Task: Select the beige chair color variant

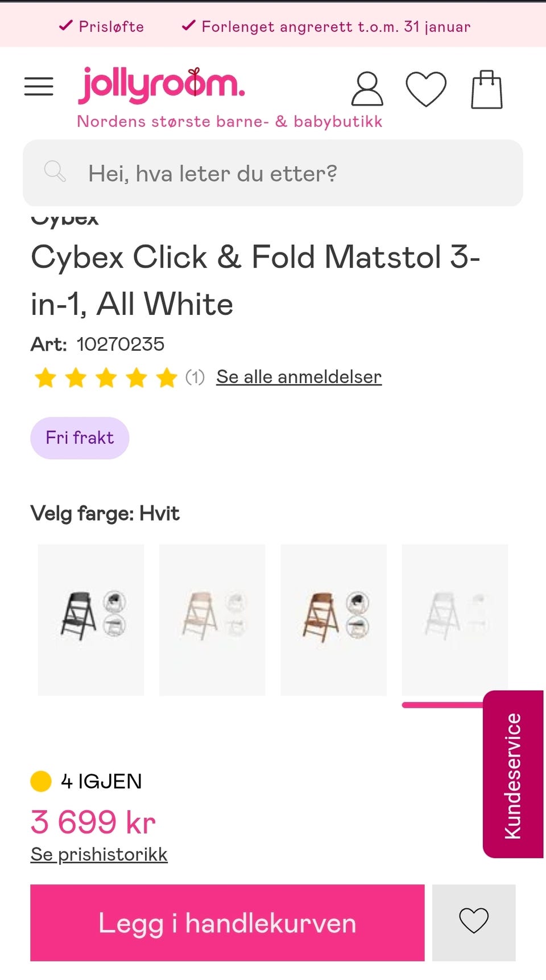Action: click(x=212, y=620)
